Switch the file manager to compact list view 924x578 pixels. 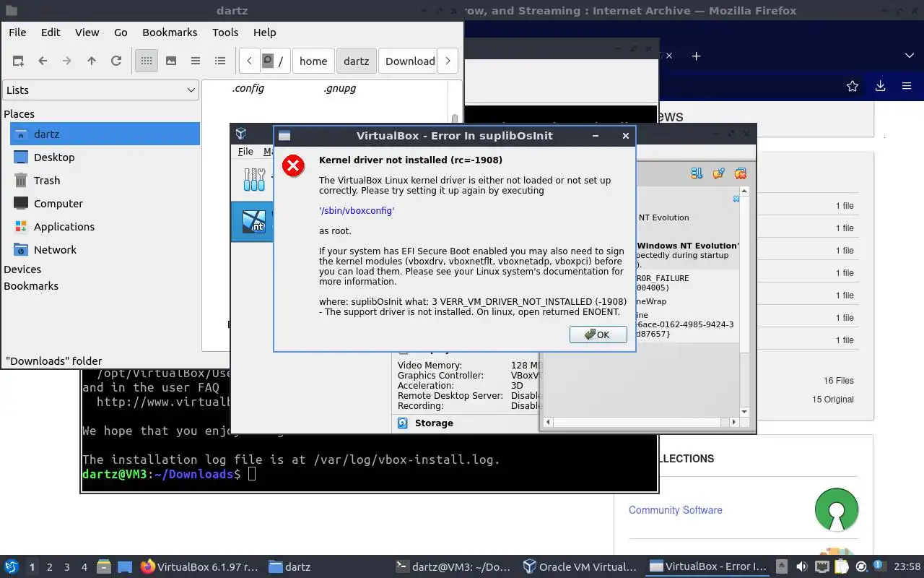(x=196, y=61)
